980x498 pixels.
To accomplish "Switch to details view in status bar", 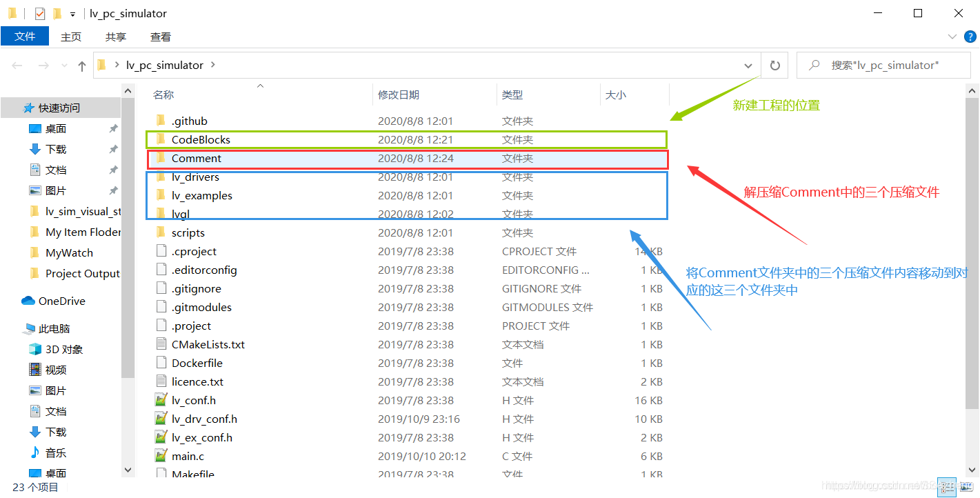I will pyautogui.click(x=946, y=487).
